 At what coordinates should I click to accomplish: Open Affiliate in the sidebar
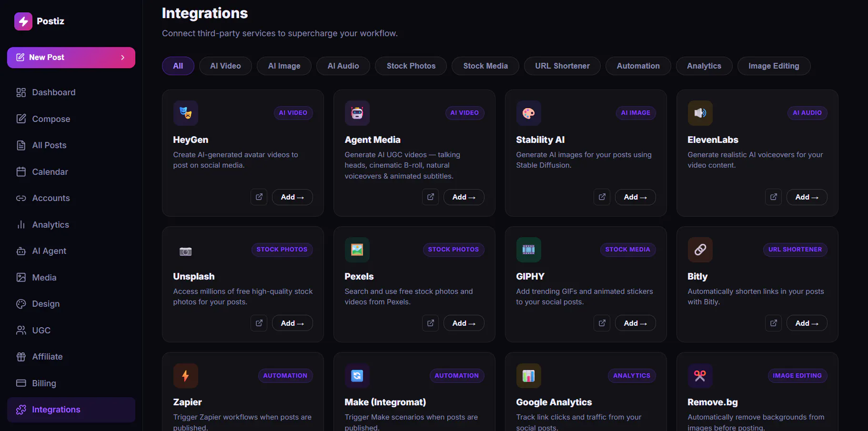(x=71, y=357)
